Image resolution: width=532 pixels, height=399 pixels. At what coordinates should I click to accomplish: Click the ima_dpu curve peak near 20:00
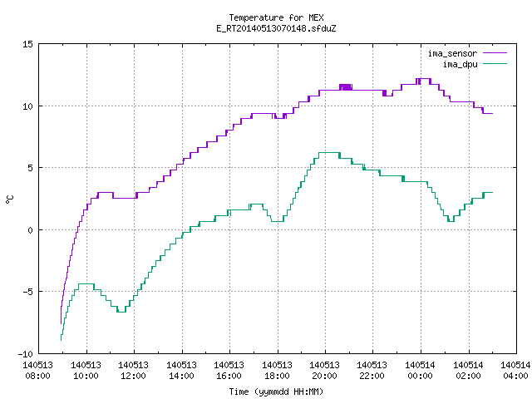329,153
